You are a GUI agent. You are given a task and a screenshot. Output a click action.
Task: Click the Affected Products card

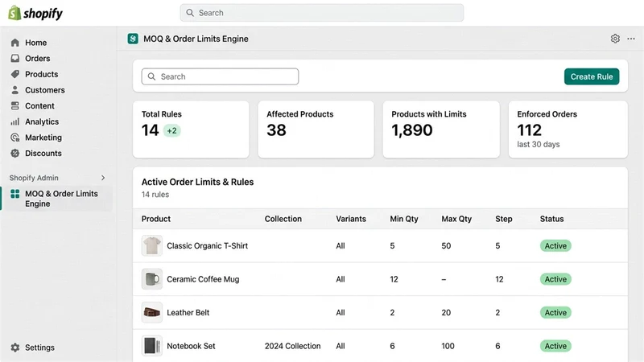click(x=316, y=130)
